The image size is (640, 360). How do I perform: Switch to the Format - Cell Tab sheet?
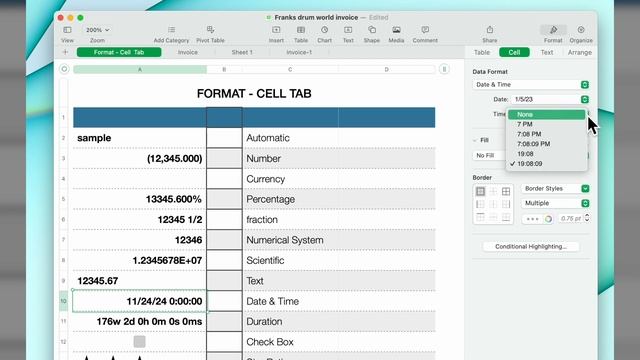[x=119, y=52]
